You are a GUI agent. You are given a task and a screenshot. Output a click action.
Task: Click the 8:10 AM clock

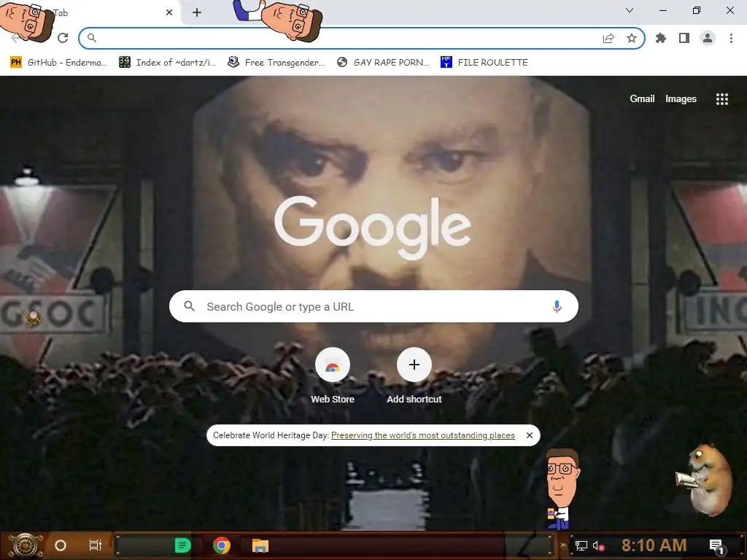tap(654, 545)
